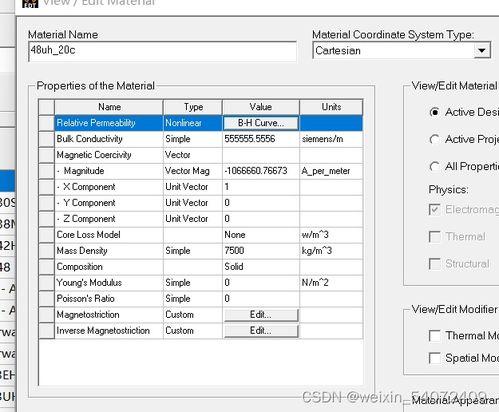Select the Relative Permeability Nonlinear type cell
The image size is (499, 412).
pos(193,123)
